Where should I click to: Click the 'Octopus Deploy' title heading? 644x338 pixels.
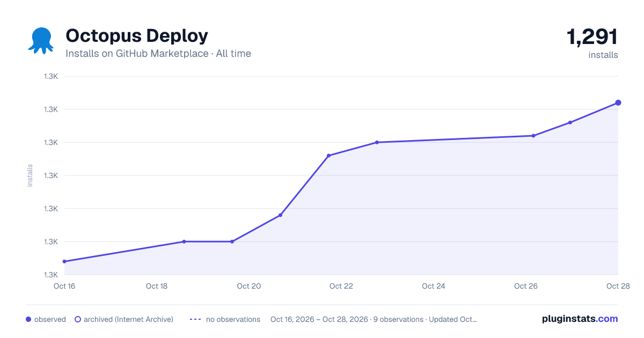click(x=137, y=36)
